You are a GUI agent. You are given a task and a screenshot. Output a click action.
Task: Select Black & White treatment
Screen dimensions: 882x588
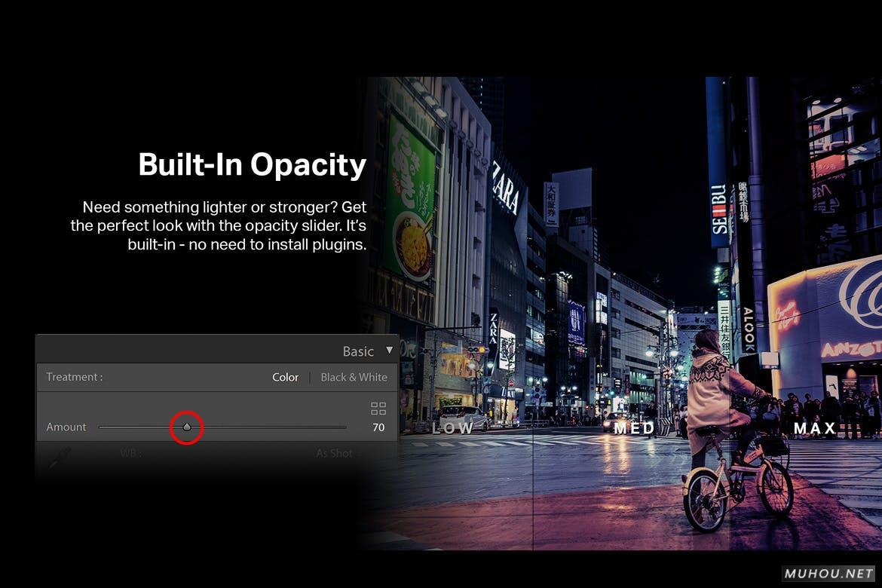click(x=354, y=377)
